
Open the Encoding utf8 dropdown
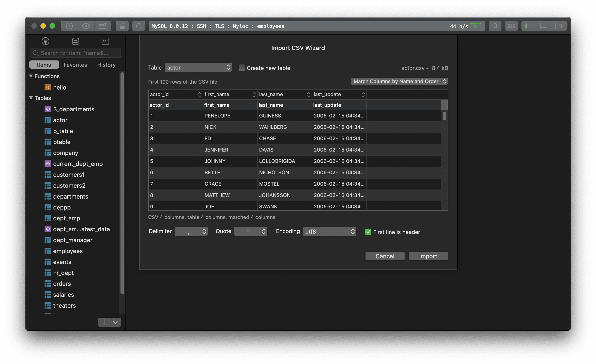pyautogui.click(x=329, y=231)
